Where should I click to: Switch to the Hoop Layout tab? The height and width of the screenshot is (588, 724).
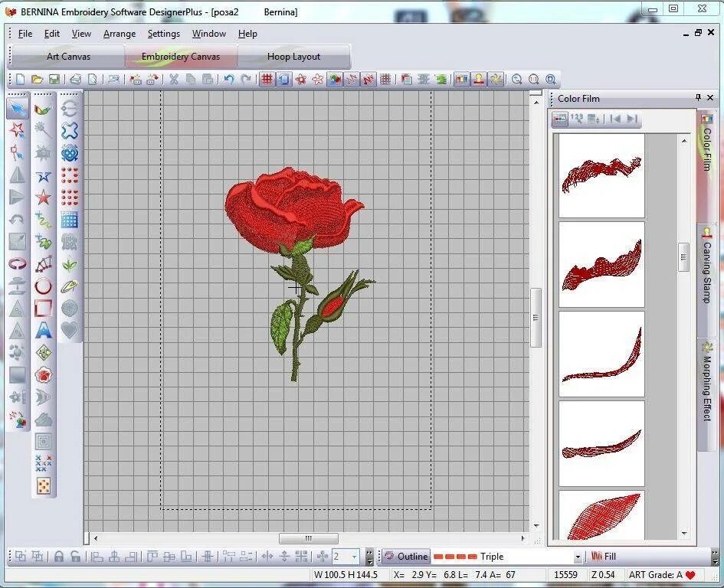pos(293,57)
